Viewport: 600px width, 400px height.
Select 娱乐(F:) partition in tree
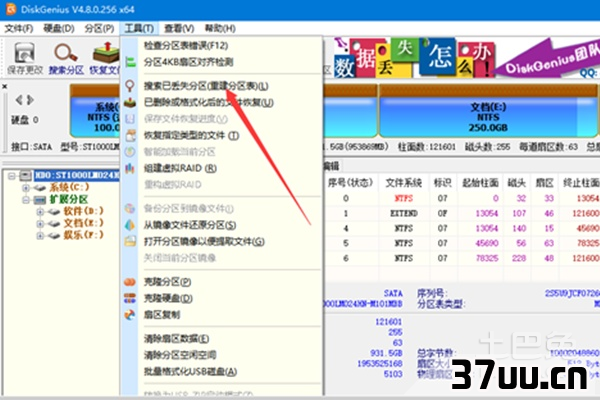pyautogui.click(x=83, y=235)
